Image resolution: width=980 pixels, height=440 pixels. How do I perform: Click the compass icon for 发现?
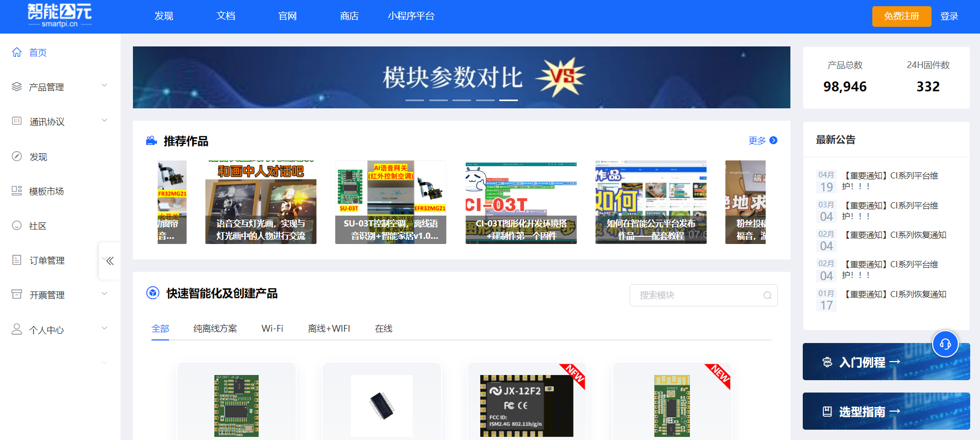pyautogui.click(x=17, y=156)
